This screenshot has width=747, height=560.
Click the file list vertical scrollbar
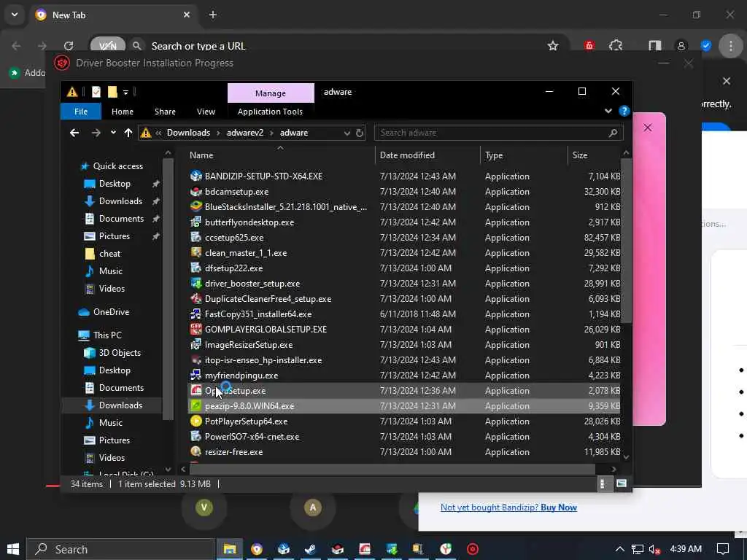click(x=625, y=241)
